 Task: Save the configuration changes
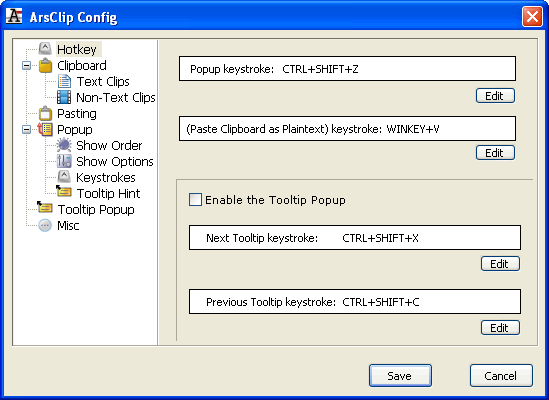400,376
